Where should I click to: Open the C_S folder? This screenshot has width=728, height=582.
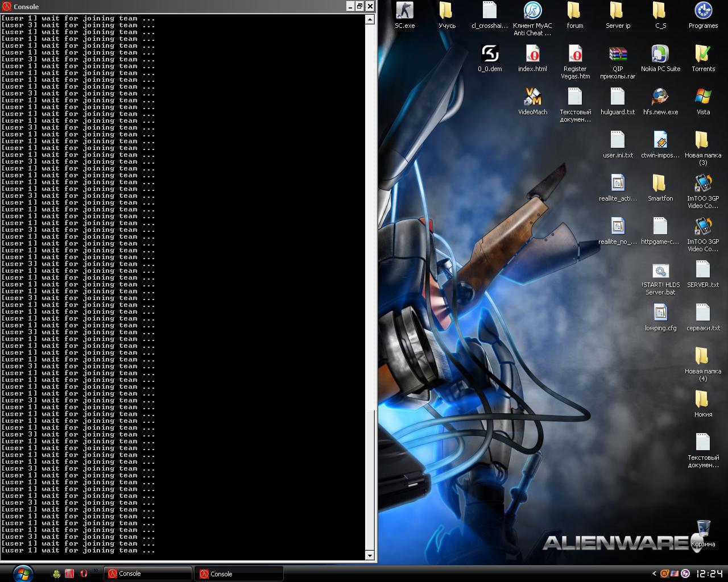pyautogui.click(x=660, y=15)
